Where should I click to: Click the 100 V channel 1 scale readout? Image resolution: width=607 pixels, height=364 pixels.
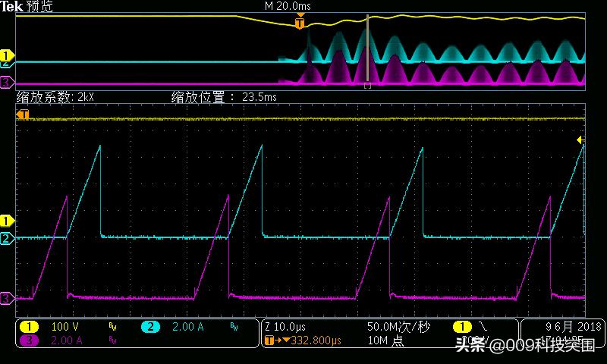click(64, 327)
